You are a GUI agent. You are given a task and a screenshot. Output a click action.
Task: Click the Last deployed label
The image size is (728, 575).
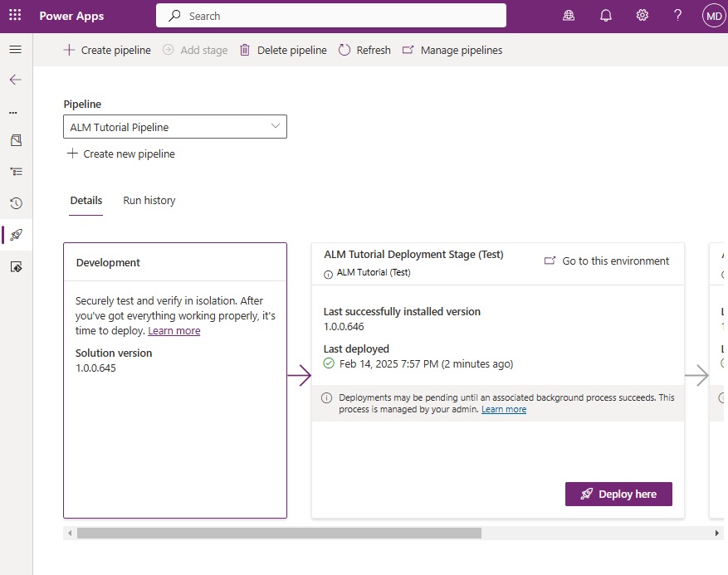[357, 349]
